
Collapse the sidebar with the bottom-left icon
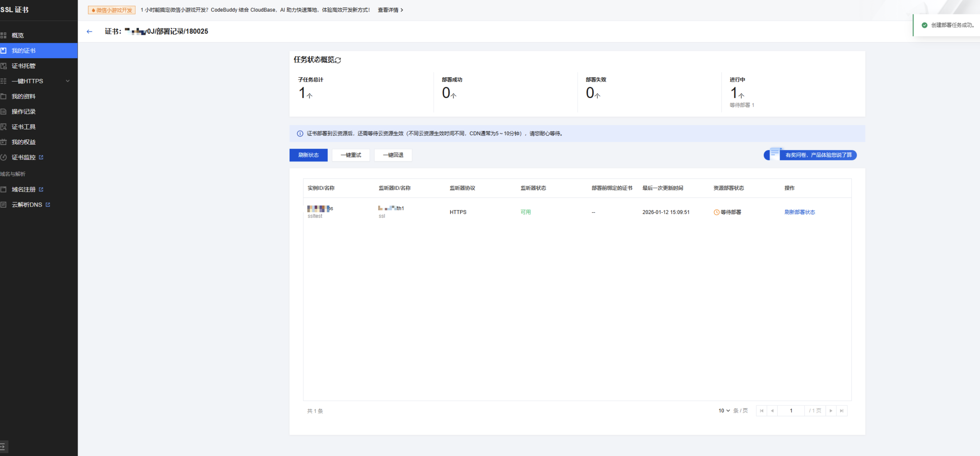(3, 447)
